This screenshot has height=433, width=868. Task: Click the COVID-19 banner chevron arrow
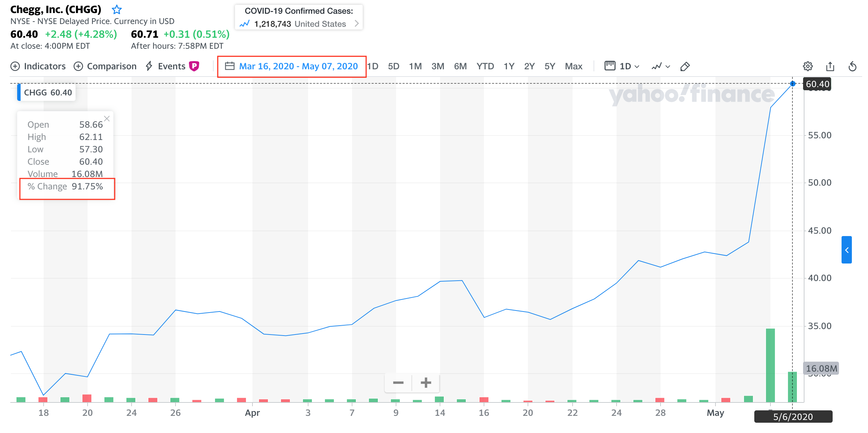point(357,24)
